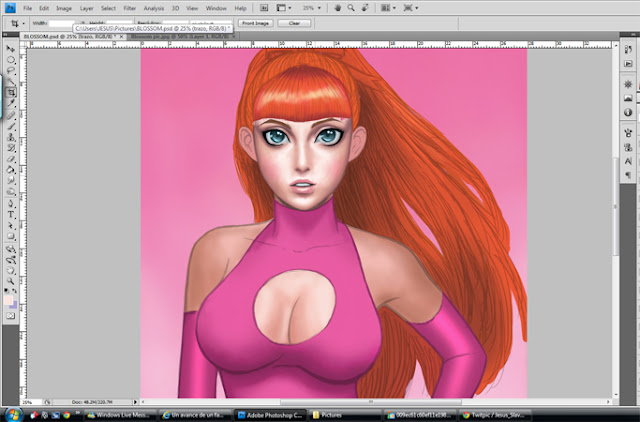The height and width of the screenshot is (422, 640).
Task: Open the Screen Mode dropdown
Action: tap(411, 8)
